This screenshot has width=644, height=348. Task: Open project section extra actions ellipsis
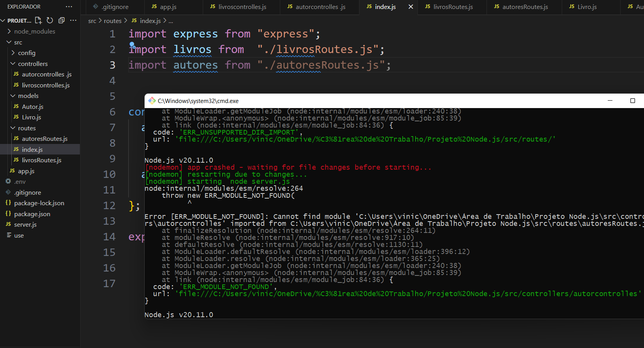point(73,20)
